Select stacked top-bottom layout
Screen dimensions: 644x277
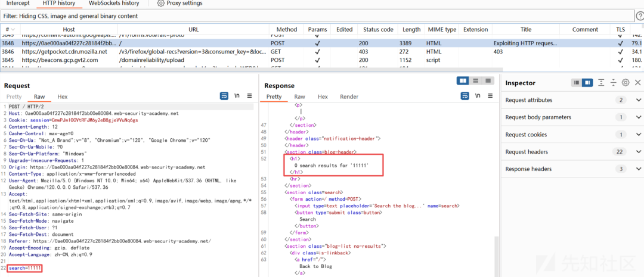tap(476, 80)
